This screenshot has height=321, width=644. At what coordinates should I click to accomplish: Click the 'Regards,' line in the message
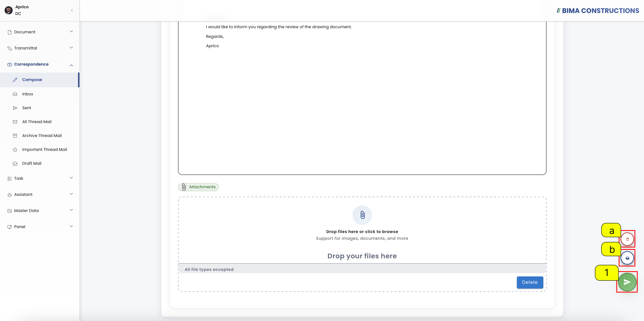point(215,37)
